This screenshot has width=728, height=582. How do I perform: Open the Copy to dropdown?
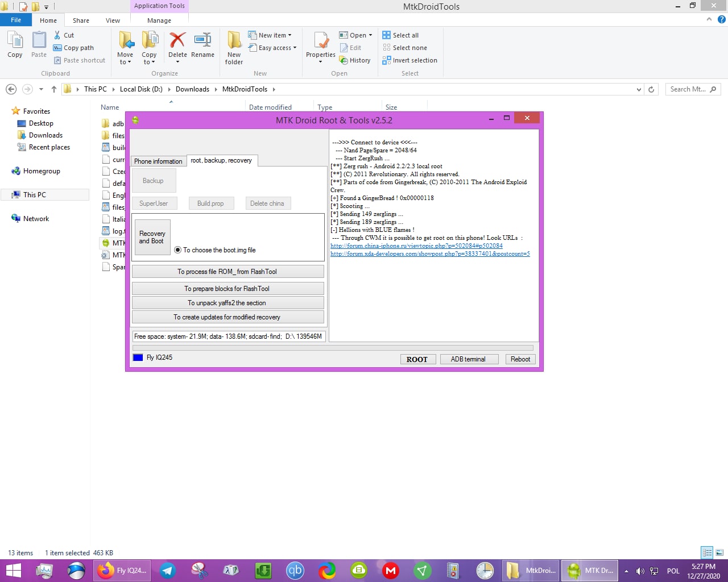tap(149, 59)
